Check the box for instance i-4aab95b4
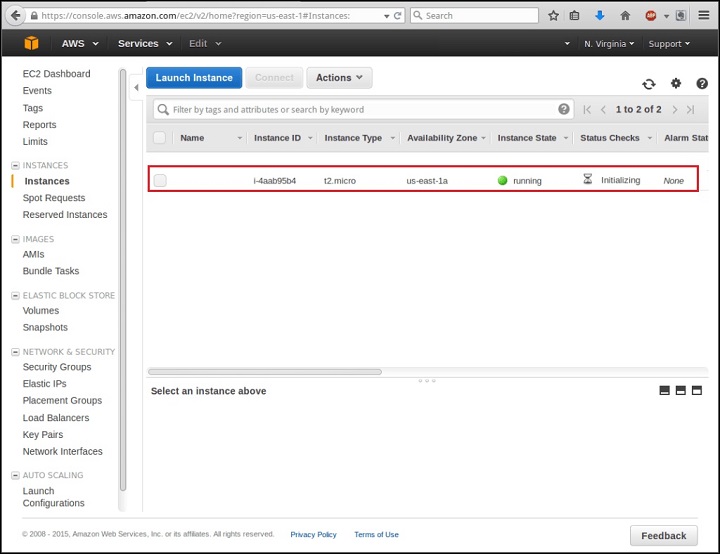The height and width of the screenshot is (554, 720). [x=160, y=181]
